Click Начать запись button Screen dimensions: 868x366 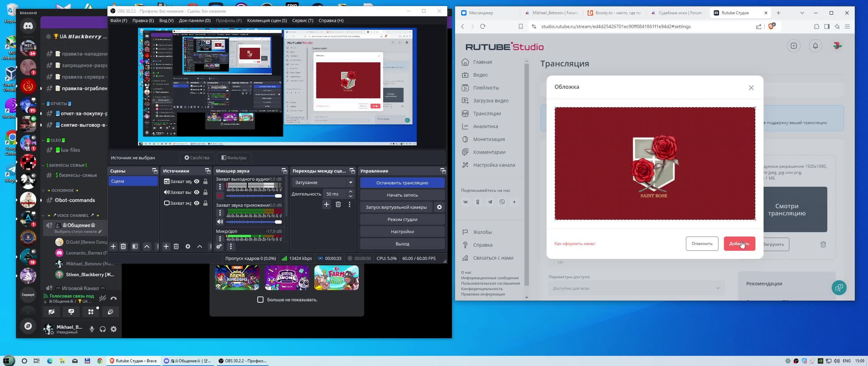tap(402, 195)
